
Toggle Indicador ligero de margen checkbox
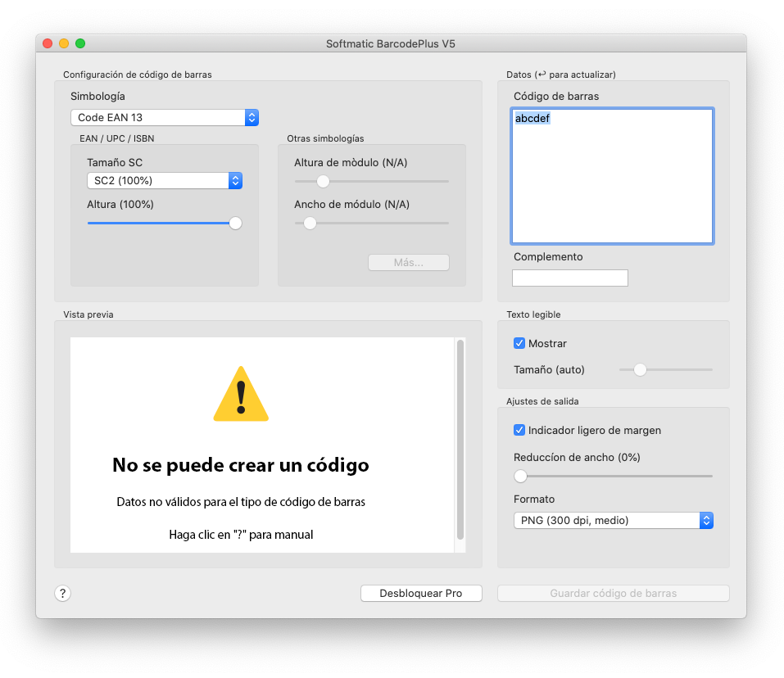519,430
